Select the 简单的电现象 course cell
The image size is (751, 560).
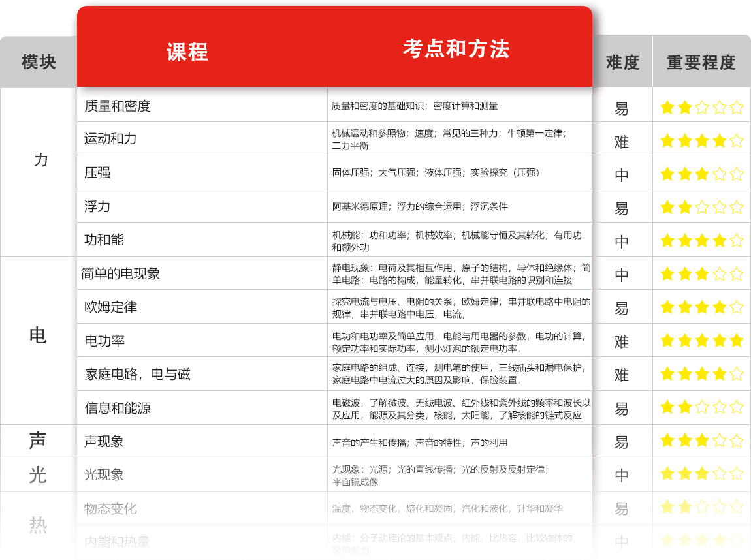click(202, 273)
